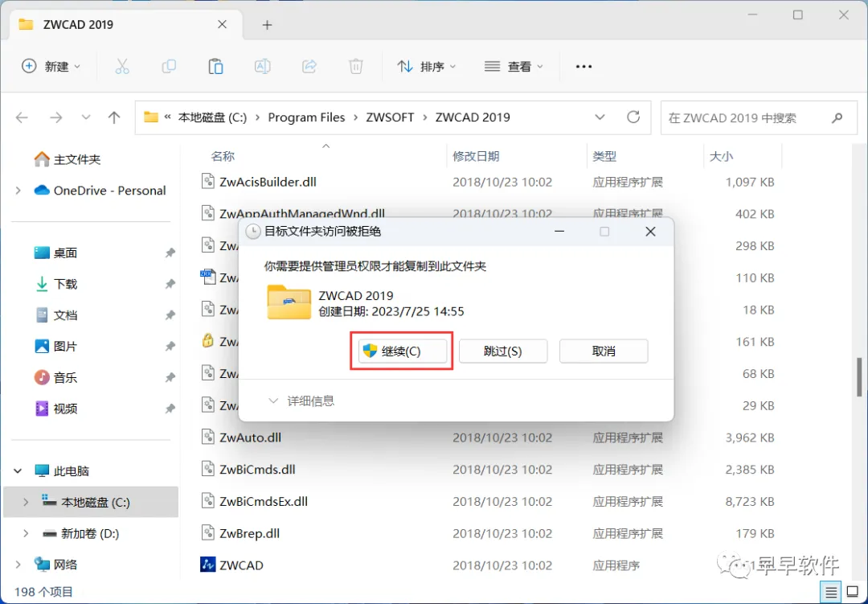Click the Rename icon in toolbar
868x604 pixels.
pyautogui.click(x=262, y=67)
